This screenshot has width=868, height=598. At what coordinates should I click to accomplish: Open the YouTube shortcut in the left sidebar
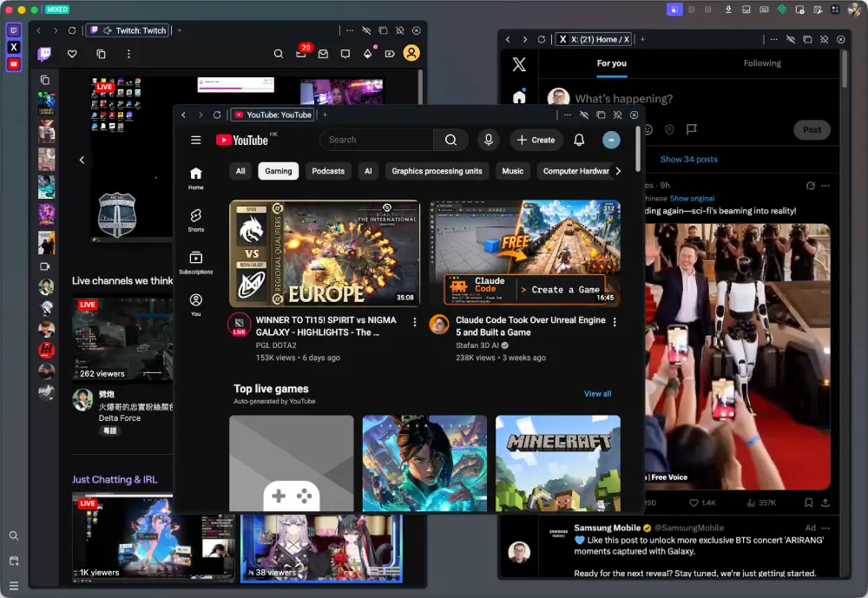[x=14, y=64]
